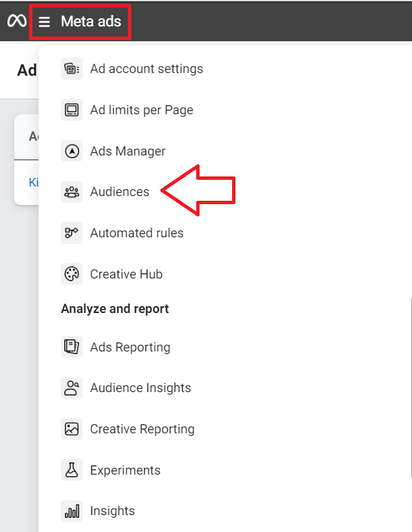Open Ad limits per Page
This screenshot has width=412, height=532.
[141, 110]
